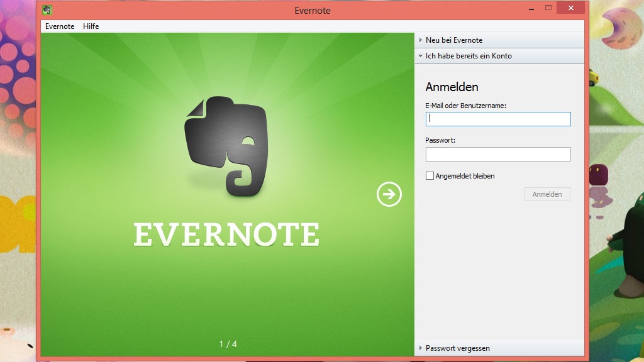Open the Evernote menu

click(x=59, y=26)
